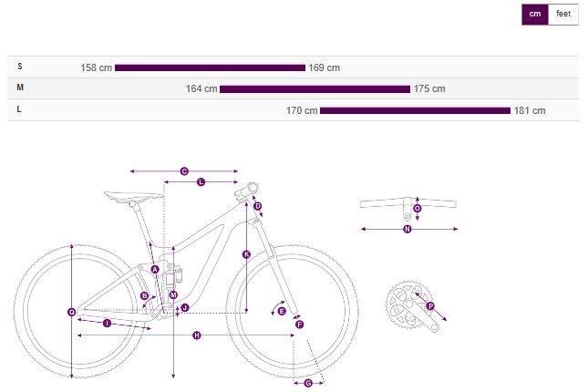Image resolution: width=588 pixels, height=392 pixels.
Task: Select the L measurement marker
Action: coord(201,182)
